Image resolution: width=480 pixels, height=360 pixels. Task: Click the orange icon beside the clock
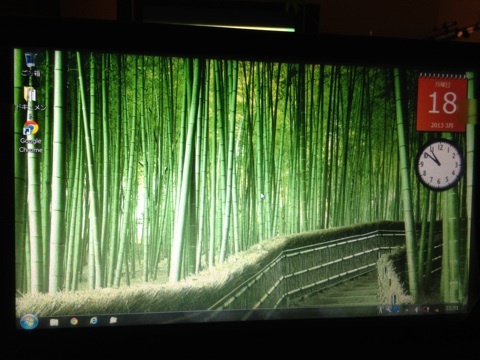[x=437, y=310]
